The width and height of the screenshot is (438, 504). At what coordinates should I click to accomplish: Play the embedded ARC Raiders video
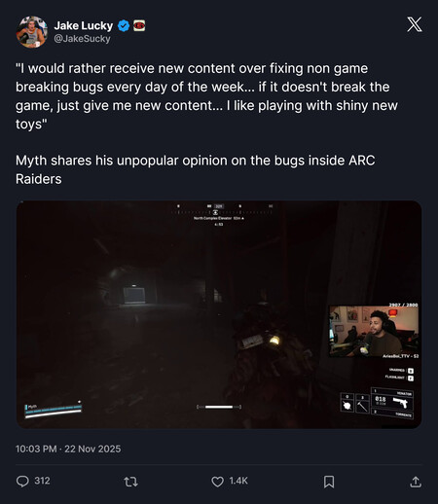pos(219,314)
